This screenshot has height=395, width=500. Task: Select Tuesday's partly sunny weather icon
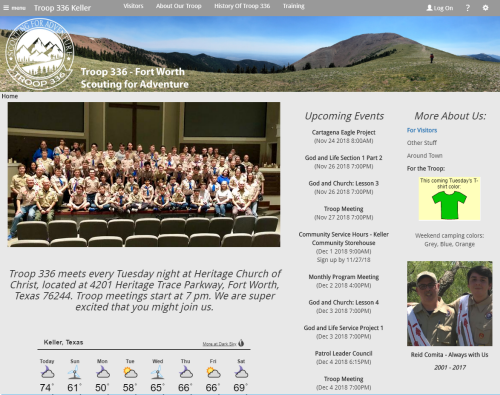[130, 372]
